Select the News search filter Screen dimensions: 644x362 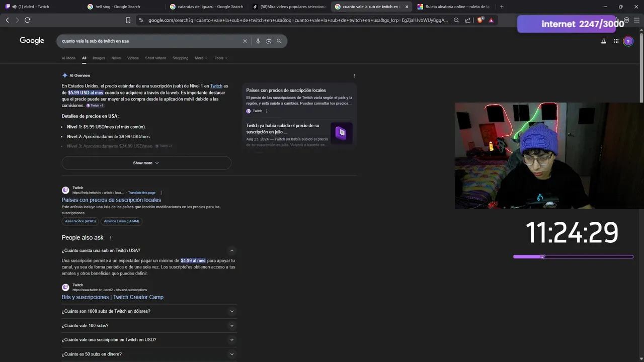tap(116, 58)
